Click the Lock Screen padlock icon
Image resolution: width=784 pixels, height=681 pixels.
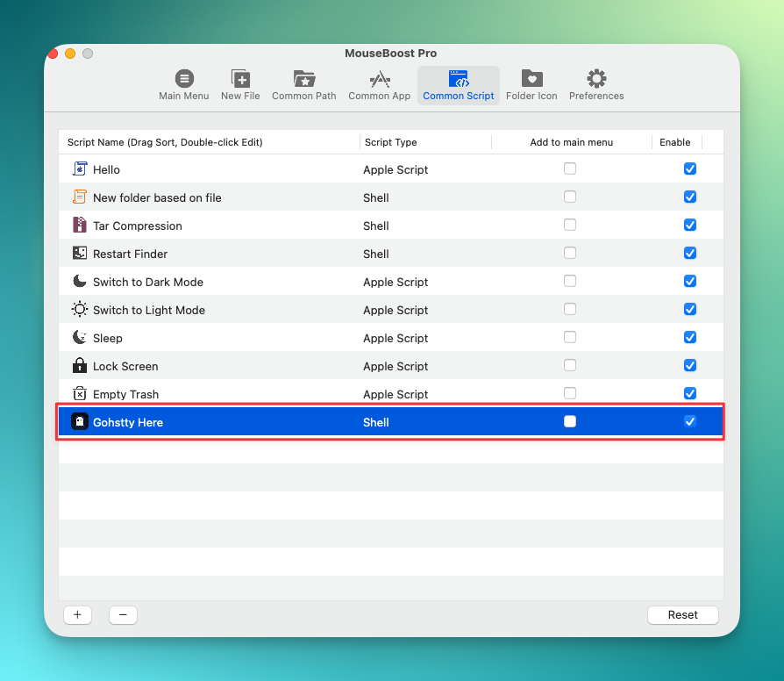80,366
